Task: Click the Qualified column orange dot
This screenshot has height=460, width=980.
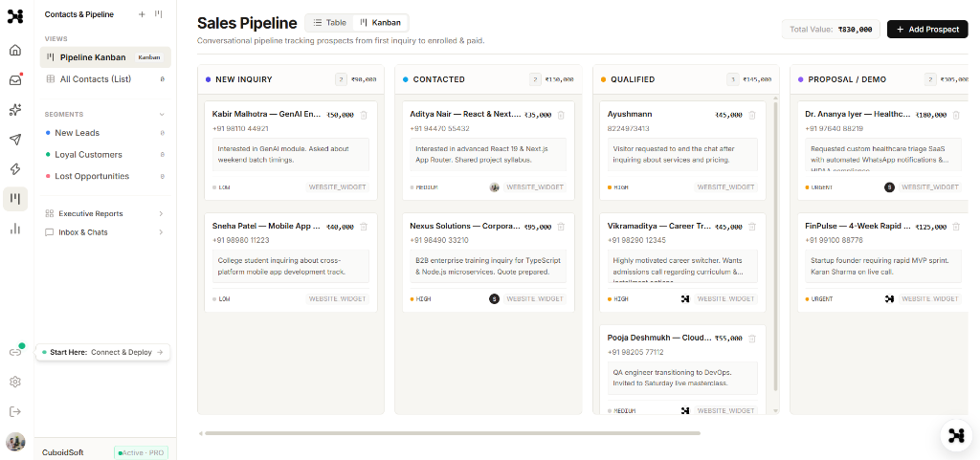Action: [x=603, y=80]
